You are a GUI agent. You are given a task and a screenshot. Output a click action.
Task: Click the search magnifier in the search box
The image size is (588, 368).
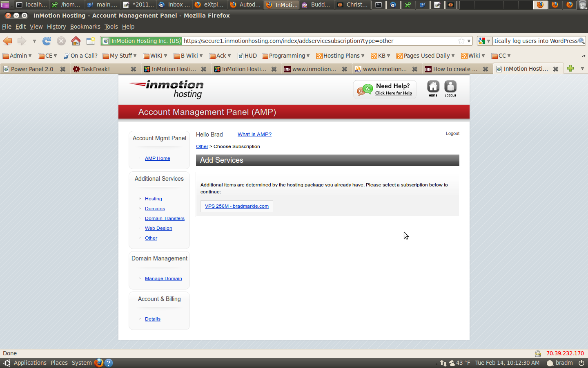click(x=581, y=41)
